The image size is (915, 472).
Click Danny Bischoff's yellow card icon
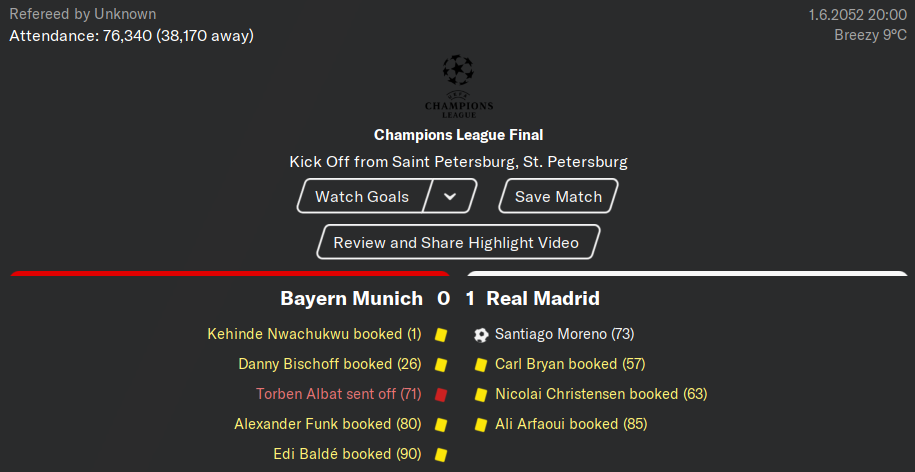441,365
